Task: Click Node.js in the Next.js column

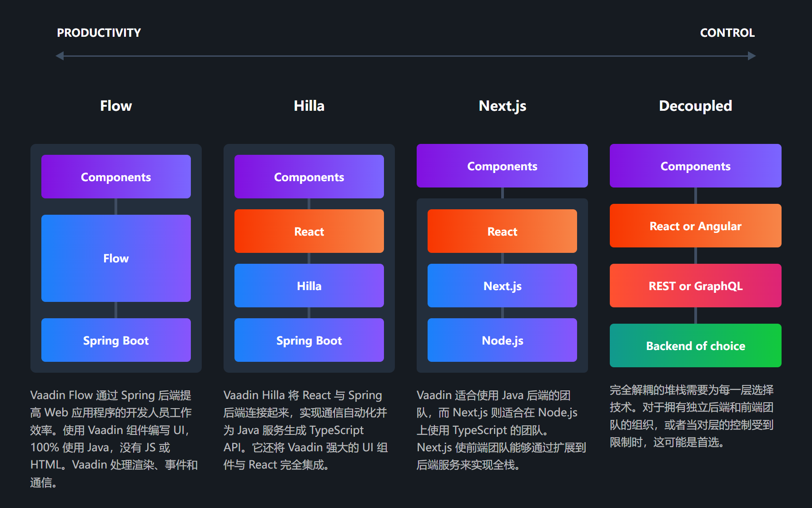Action: pos(502,340)
